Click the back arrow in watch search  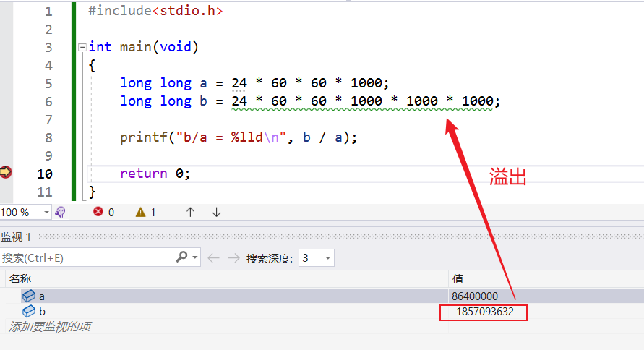click(x=213, y=258)
